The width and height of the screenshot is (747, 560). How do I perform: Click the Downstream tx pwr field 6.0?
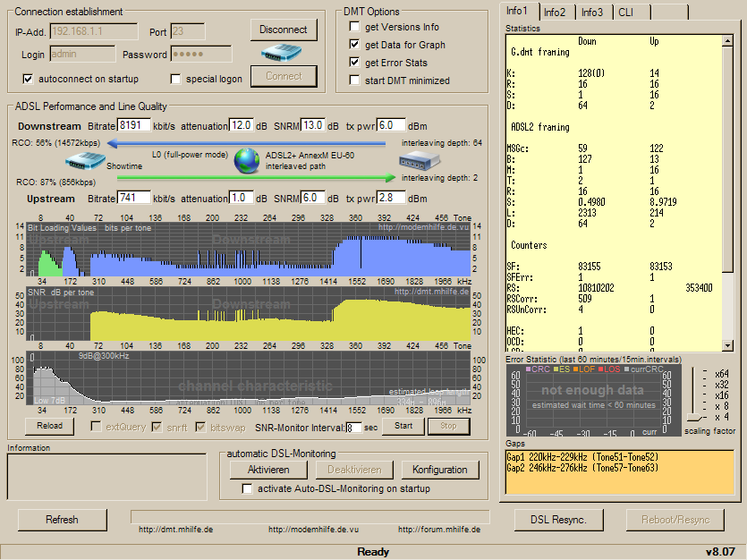coord(391,125)
